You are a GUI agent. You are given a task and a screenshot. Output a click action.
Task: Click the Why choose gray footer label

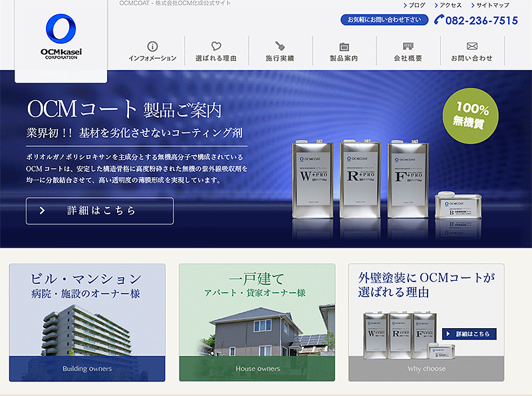426,369
